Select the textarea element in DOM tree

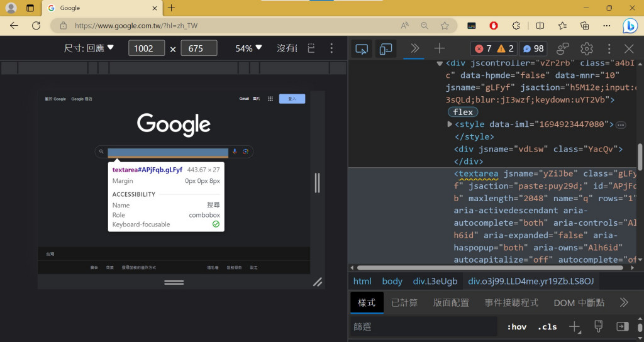[479, 174]
